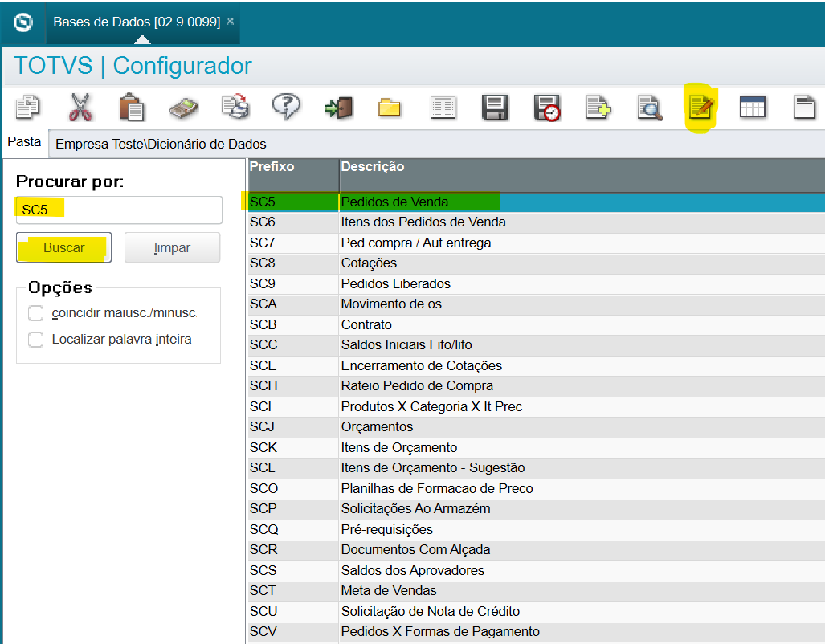The height and width of the screenshot is (644, 825).
Task: Click the magnifier Search document icon
Action: point(650,108)
